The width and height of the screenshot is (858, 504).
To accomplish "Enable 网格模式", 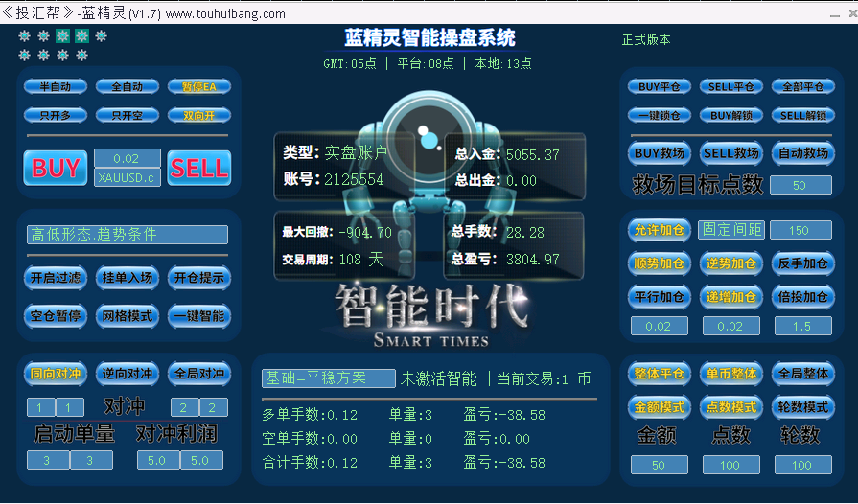I will [127, 316].
